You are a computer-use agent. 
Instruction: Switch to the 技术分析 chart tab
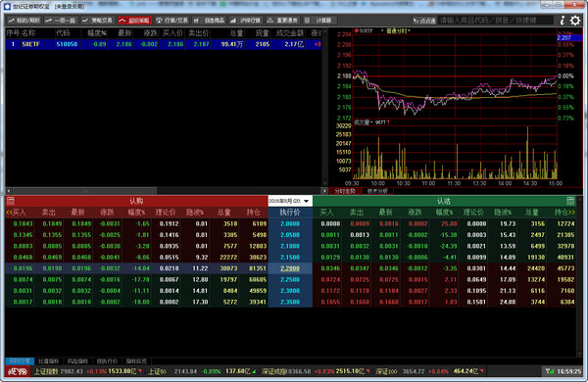[377, 191]
